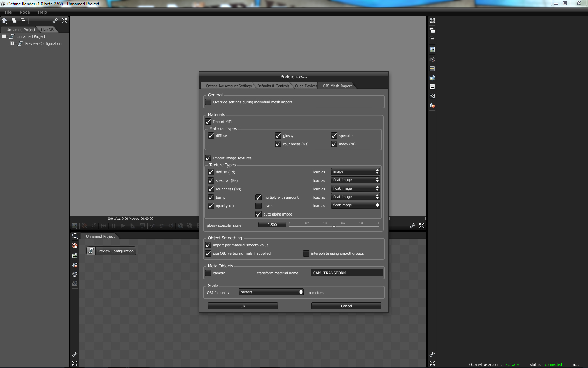
Task: Click Cancel in Preferences dialog
Action: pyautogui.click(x=346, y=306)
